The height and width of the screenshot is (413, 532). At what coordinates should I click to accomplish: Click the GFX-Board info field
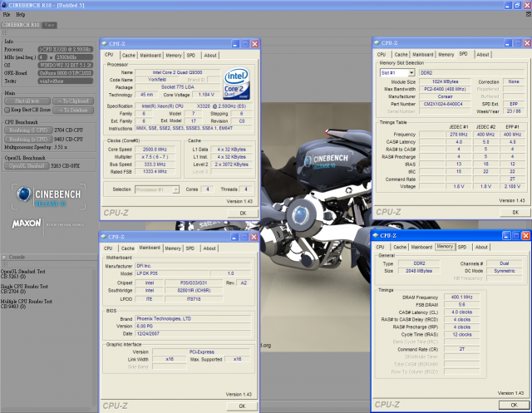65,73
